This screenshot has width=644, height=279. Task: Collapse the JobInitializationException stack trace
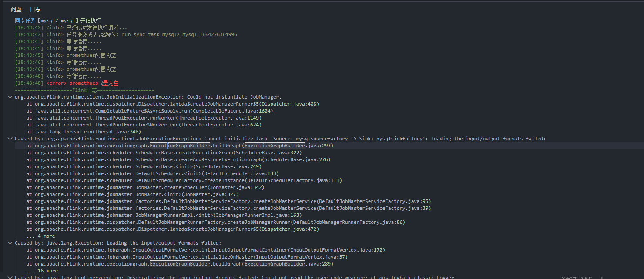tap(10, 96)
